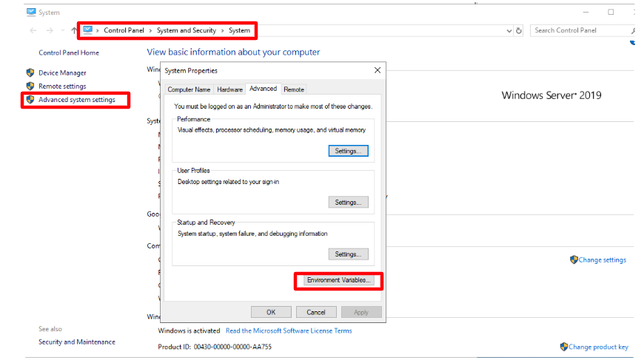Refresh the Control Panel address bar

point(519,30)
